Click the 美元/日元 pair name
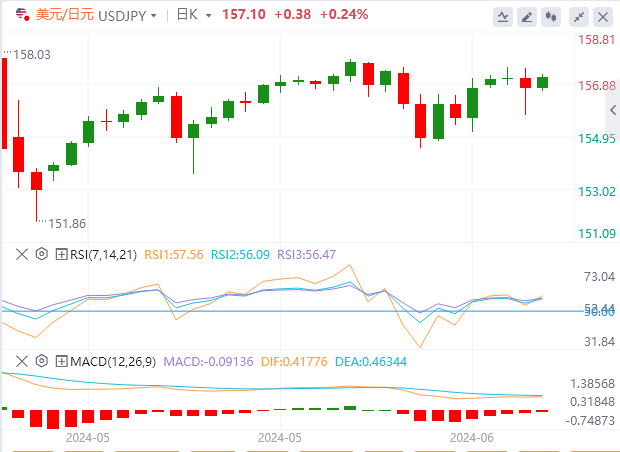The image size is (620, 452). point(64,15)
